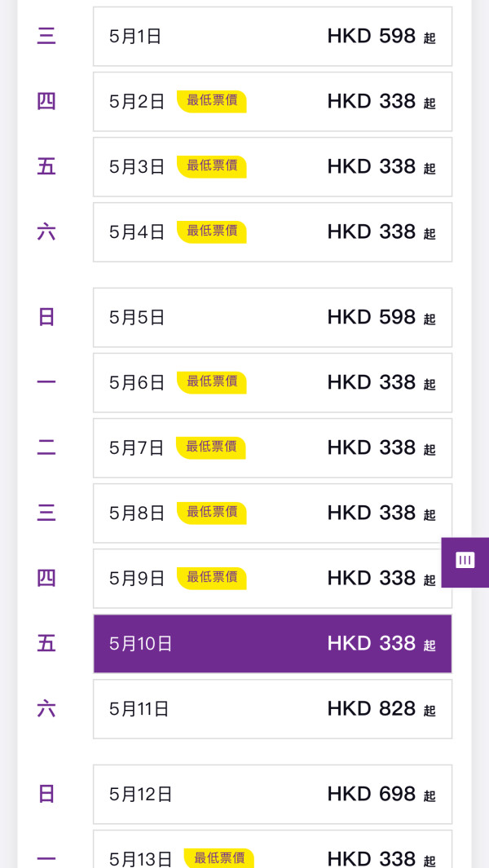
Task: Click the 最低票價 badge on 5月4日
Action: coord(211,231)
